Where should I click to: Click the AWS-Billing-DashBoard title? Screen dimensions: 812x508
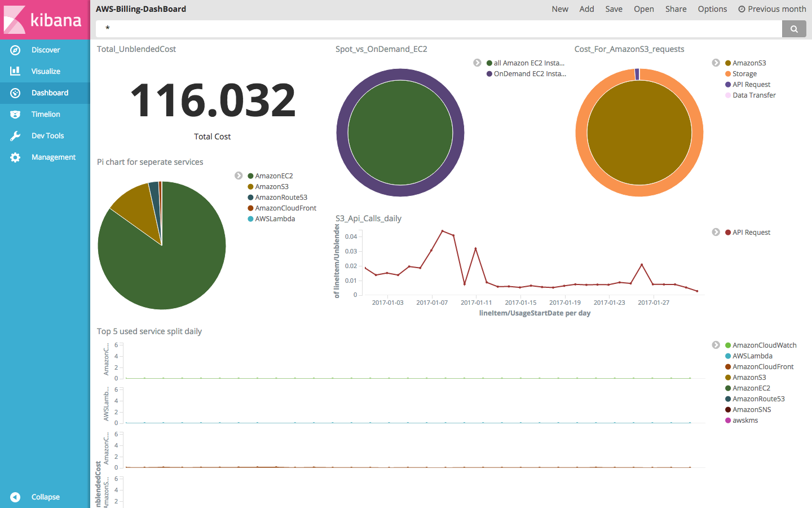[141, 9]
